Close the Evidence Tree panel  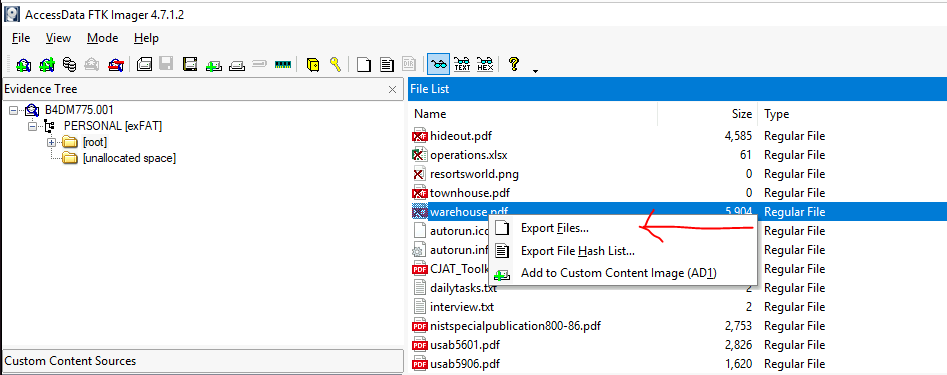tap(393, 89)
